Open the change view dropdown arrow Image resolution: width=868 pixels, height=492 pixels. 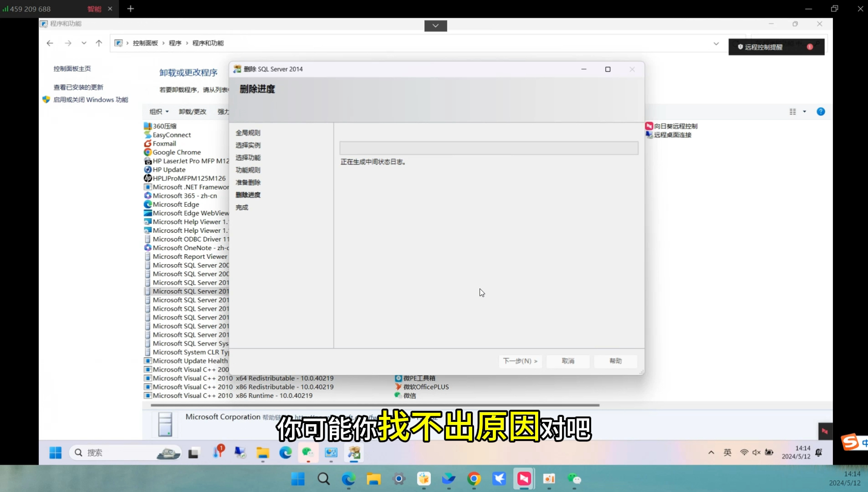coord(804,111)
